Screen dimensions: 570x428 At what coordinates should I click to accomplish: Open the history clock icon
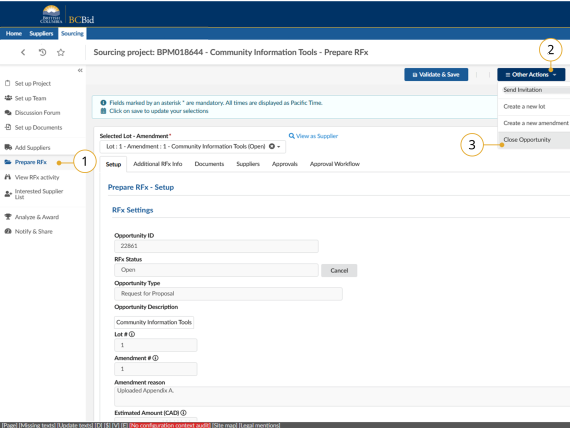tap(42, 52)
